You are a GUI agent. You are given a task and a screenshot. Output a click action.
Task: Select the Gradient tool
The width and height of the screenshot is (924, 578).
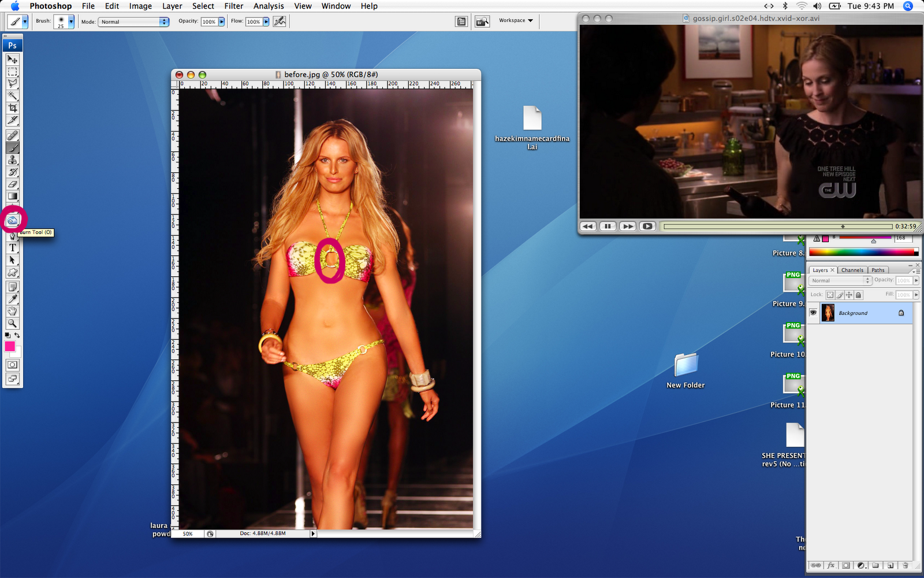[12, 197]
